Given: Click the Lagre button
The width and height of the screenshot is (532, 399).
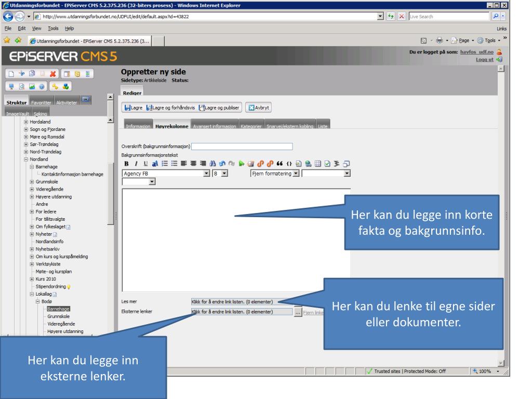Looking at the screenshot, I should point(134,108).
